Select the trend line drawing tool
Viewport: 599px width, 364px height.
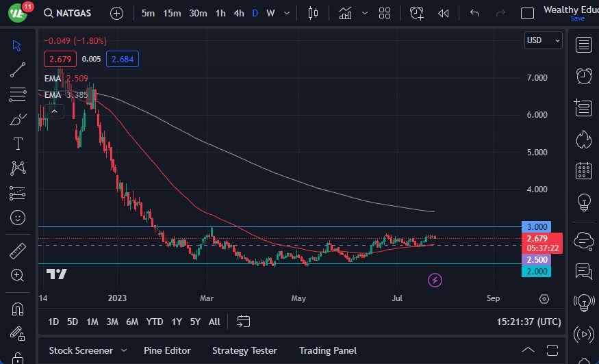pos(18,70)
